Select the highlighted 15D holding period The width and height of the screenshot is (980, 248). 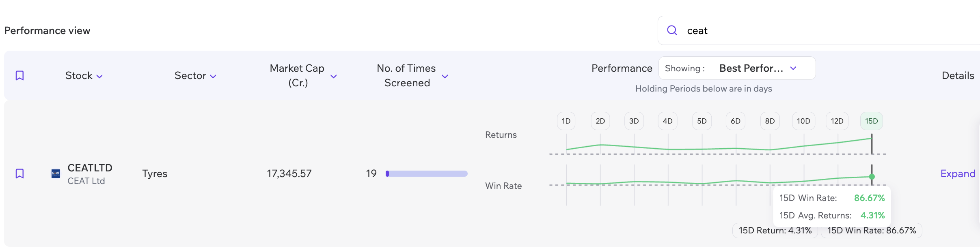[x=871, y=121]
